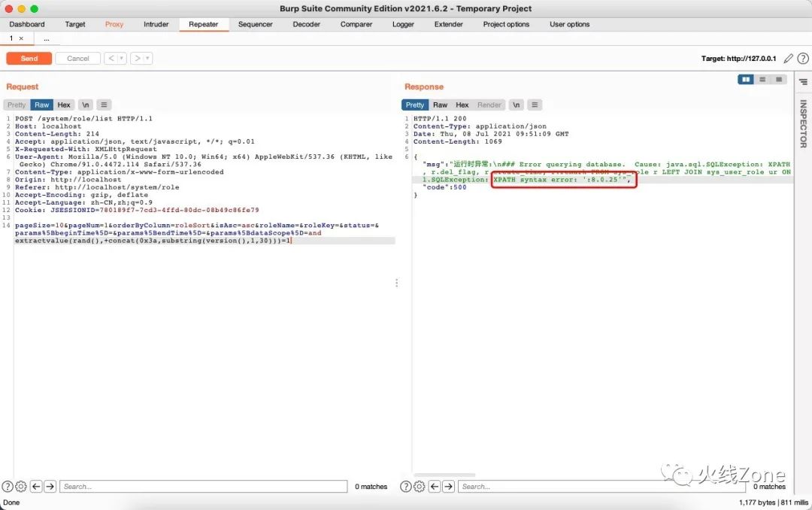Viewport: 812px width, 510px height.
Task: Open response search settings gear
Action: [420, 487]
